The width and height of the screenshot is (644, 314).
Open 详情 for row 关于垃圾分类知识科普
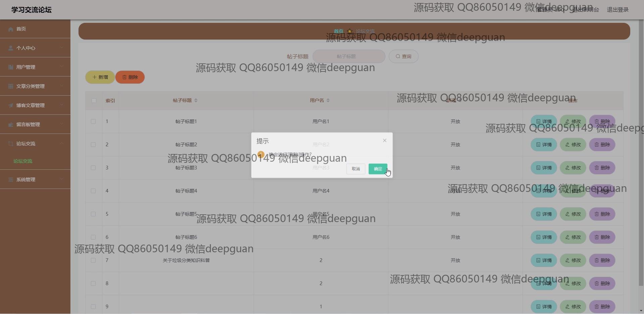(x=544, y=260)
